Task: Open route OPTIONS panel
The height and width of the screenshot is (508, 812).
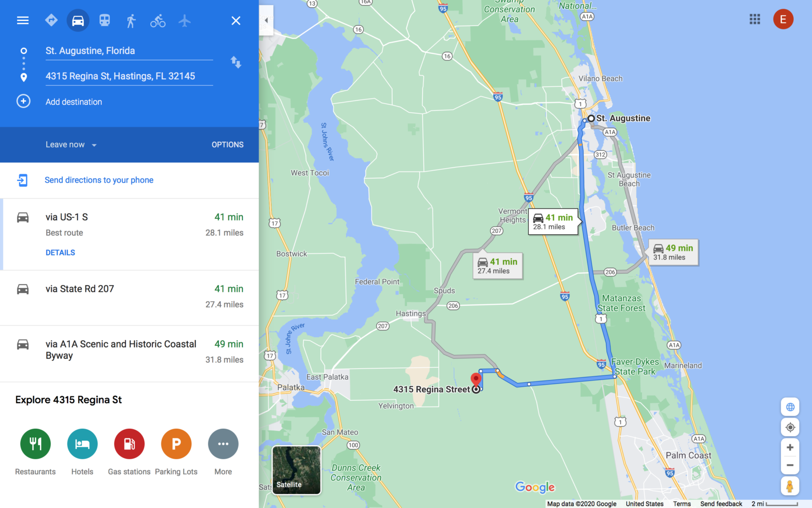Action: click(227, 145)
